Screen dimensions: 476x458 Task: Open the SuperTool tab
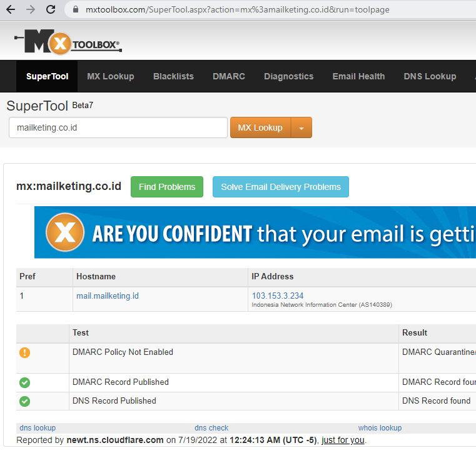coord(47,76)
